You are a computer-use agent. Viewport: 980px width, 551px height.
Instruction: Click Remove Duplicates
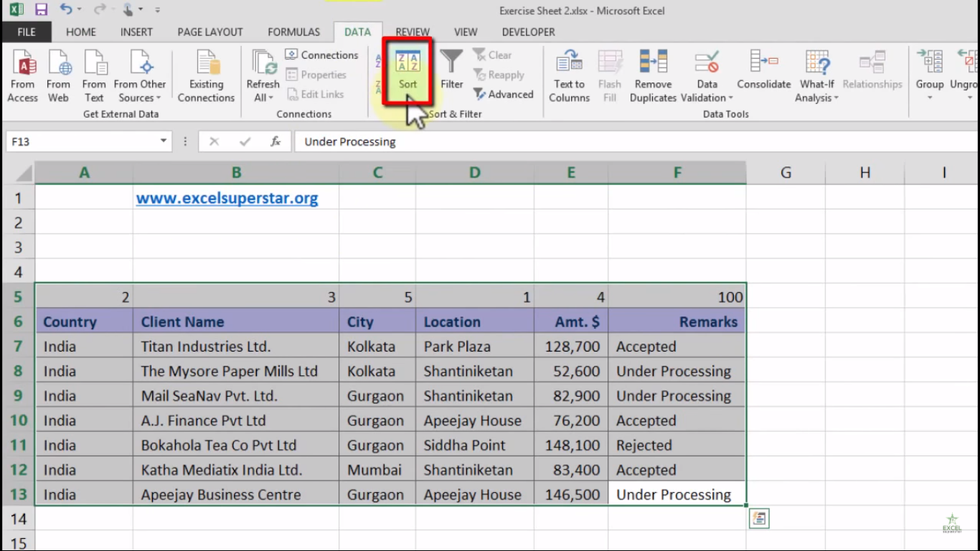click(654, 76)
